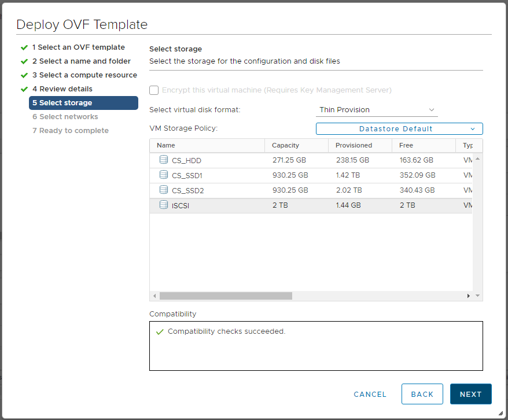Open the Thin Provision disk format dropdown
This screenshot has height=420, width=508.
377,110
